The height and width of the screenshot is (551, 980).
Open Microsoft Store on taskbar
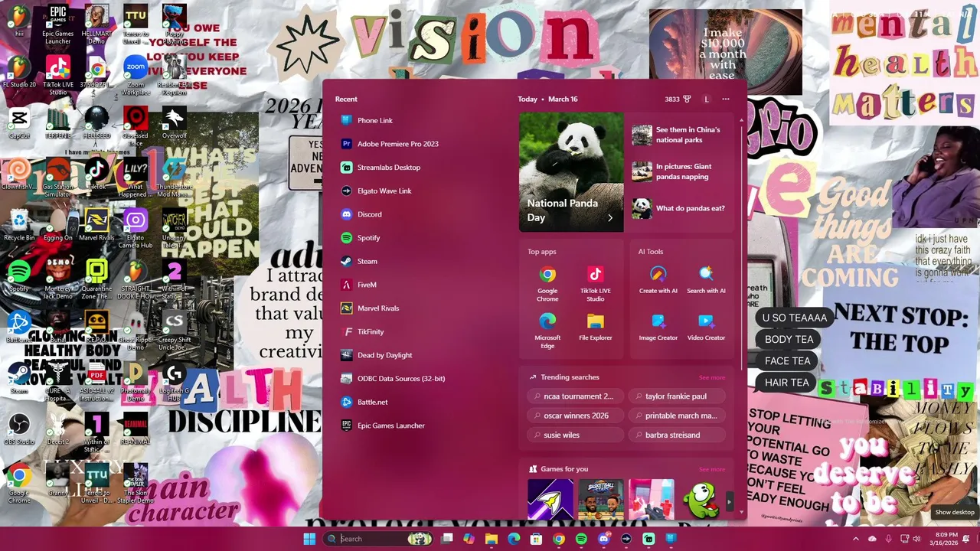536,539
